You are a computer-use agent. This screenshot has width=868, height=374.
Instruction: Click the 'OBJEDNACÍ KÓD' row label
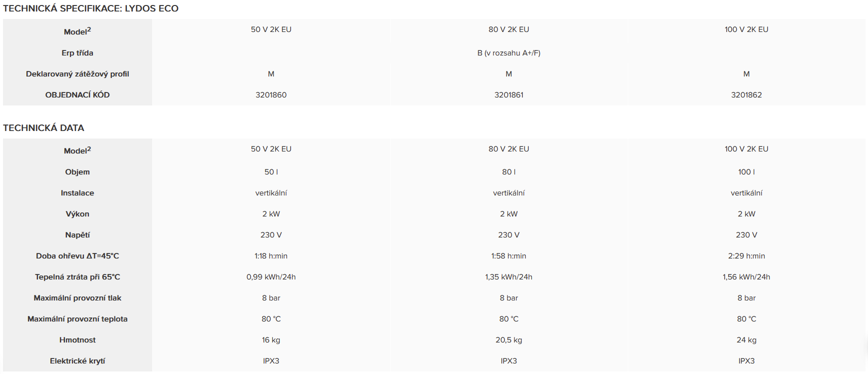[x=77, y=95]
